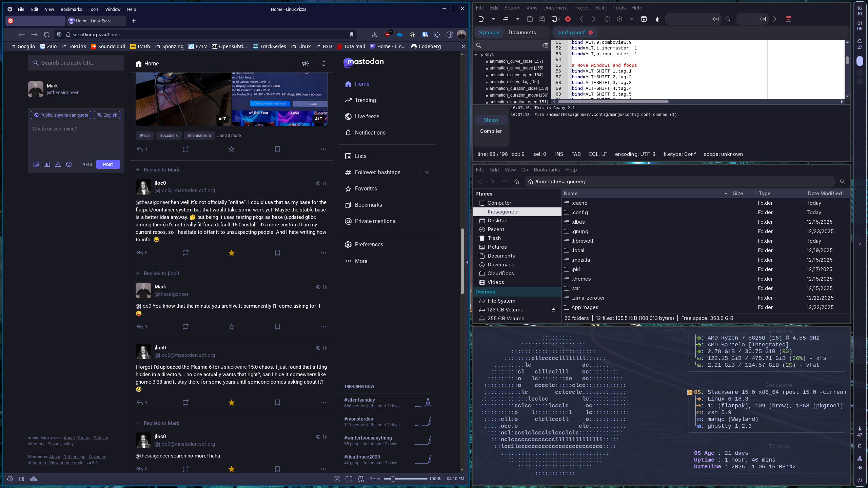Adjust the browser zoom slider
Image resolution: width=868 pixels, height=488 pixels.
[x=393, y=479]
